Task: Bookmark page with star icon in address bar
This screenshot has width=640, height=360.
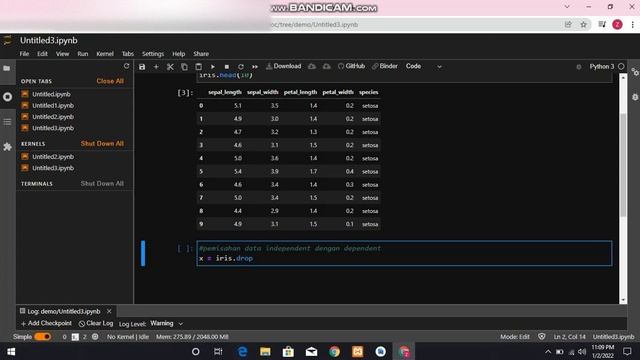Action: (x=584, y=24)
